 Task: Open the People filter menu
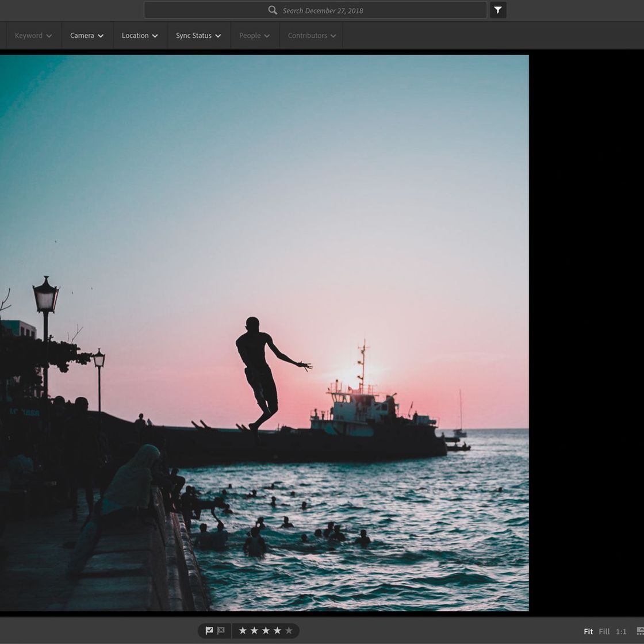[254, 35]
